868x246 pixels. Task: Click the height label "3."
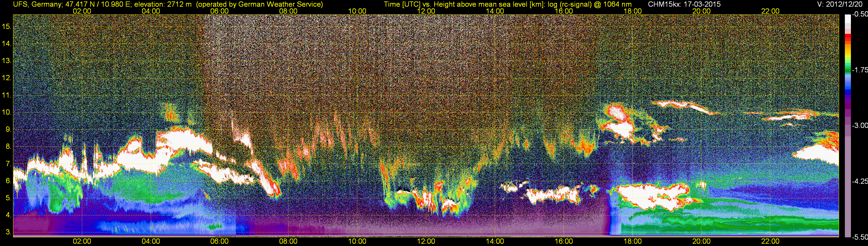point(8,232)
